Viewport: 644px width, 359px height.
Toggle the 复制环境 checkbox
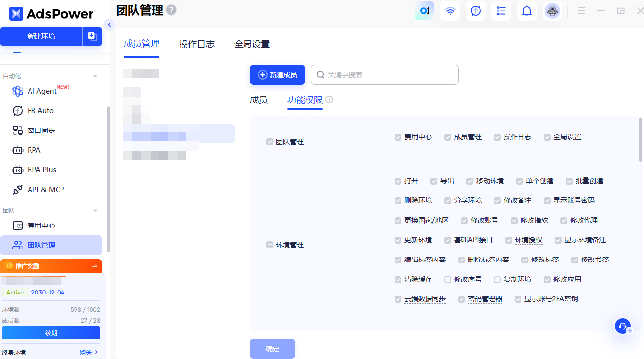pos(497,280)
